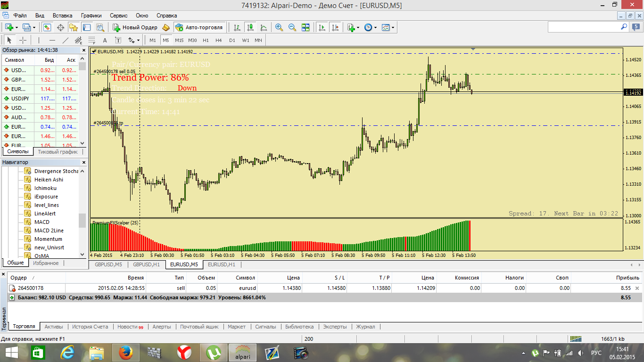Viewport: 644px width, 362px height.
Task: Close the Market Watch panel
Action: [84, 50]
